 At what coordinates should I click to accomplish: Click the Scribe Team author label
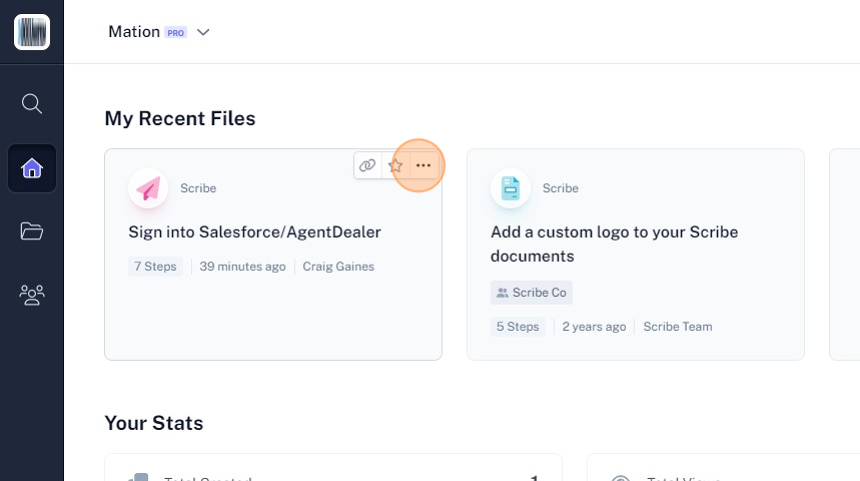(x=677, y=327)
